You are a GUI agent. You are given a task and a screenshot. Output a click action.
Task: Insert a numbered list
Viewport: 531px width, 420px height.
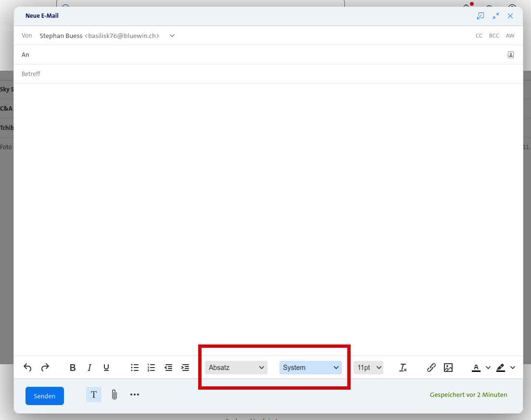(x=151, y=368)
